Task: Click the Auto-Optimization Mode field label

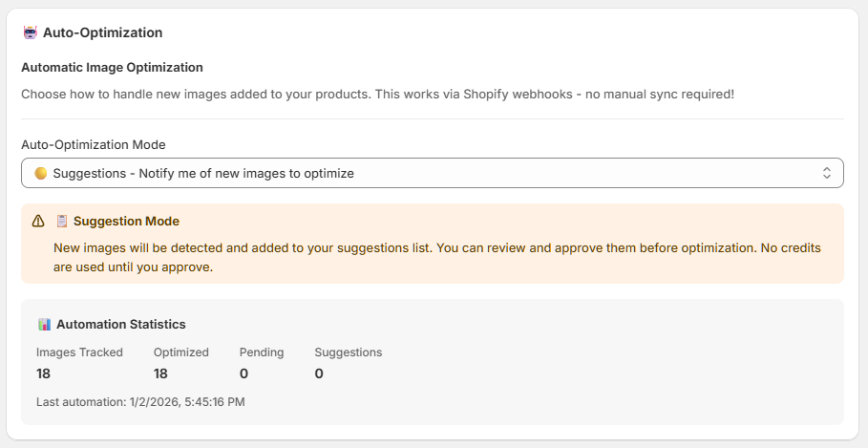Action: [93, 144]
